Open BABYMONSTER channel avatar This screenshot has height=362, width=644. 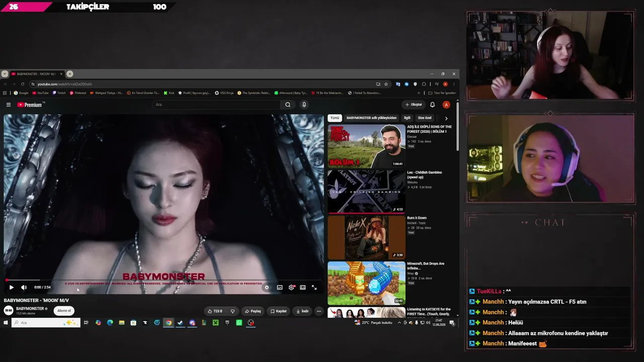click(9, 311)
